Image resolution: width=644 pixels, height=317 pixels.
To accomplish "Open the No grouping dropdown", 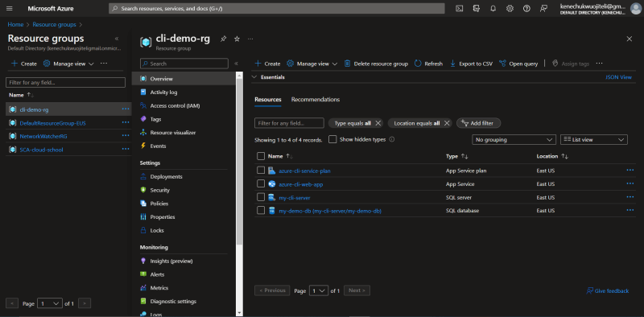I will coord(514,140).
